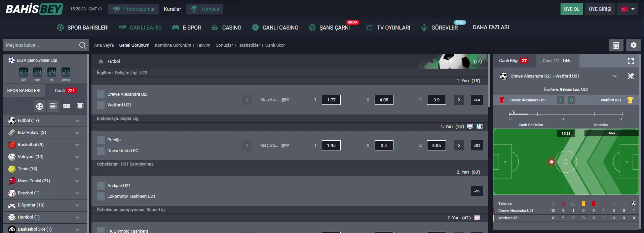Open CANLI BAHİS menu item
Viewport: 644px width, 233px height.
tap(141, 28)
